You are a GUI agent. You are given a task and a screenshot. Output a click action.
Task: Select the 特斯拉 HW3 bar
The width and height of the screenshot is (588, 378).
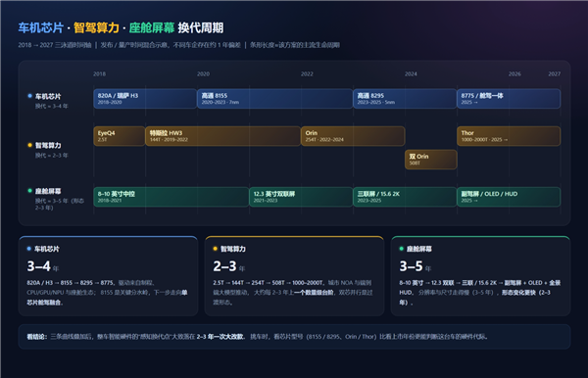(x=223, y=136)
